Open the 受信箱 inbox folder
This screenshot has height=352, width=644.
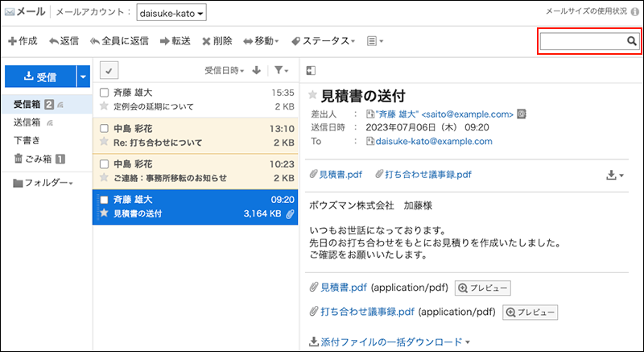pyautogui.click(x=27, y=105)
